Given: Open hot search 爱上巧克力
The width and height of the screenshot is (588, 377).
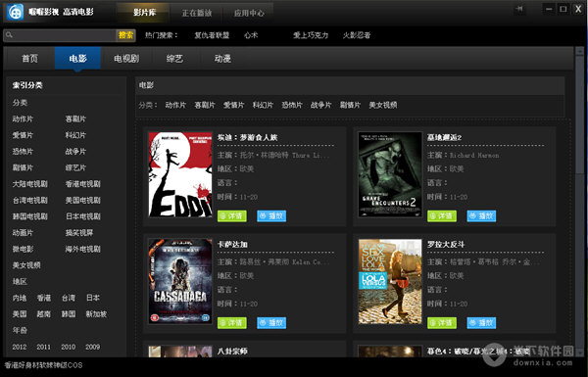Looking at the screenshot, I should coord(311,35).
